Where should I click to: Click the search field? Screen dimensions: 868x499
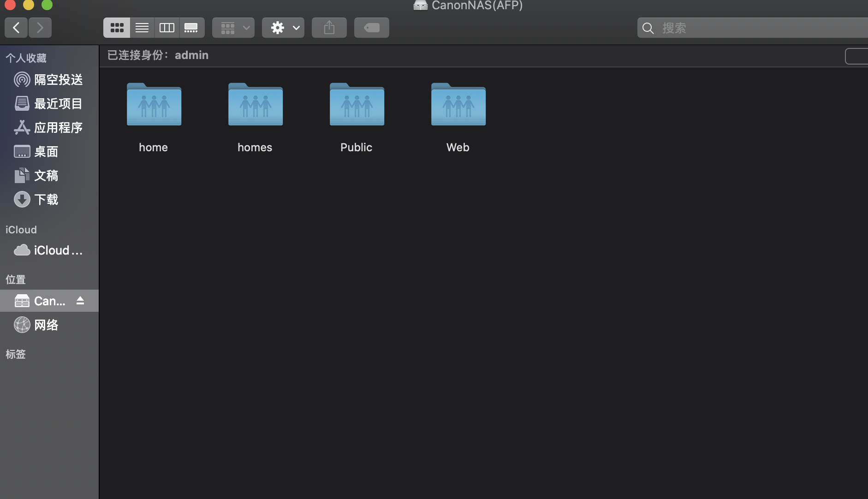756,28
